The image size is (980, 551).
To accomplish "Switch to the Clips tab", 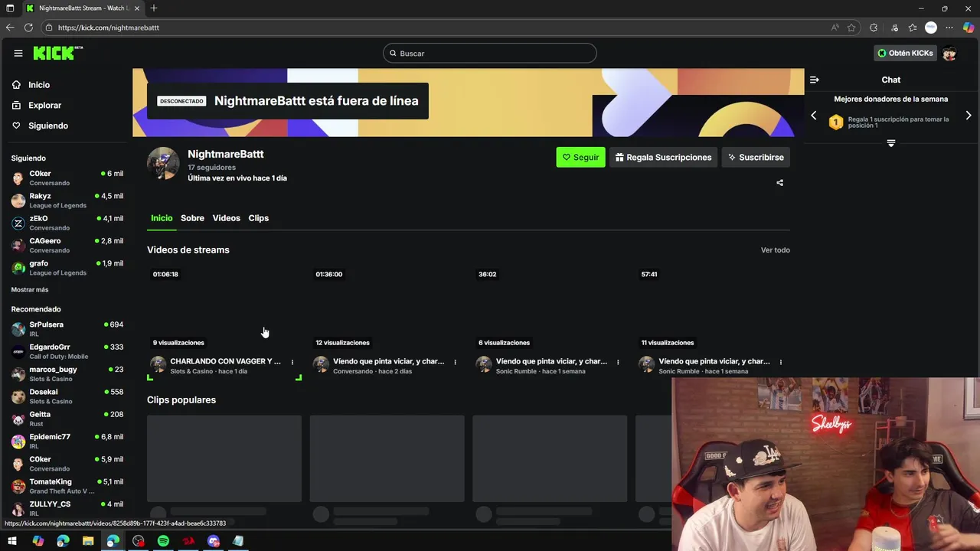I will click(258, 218).
